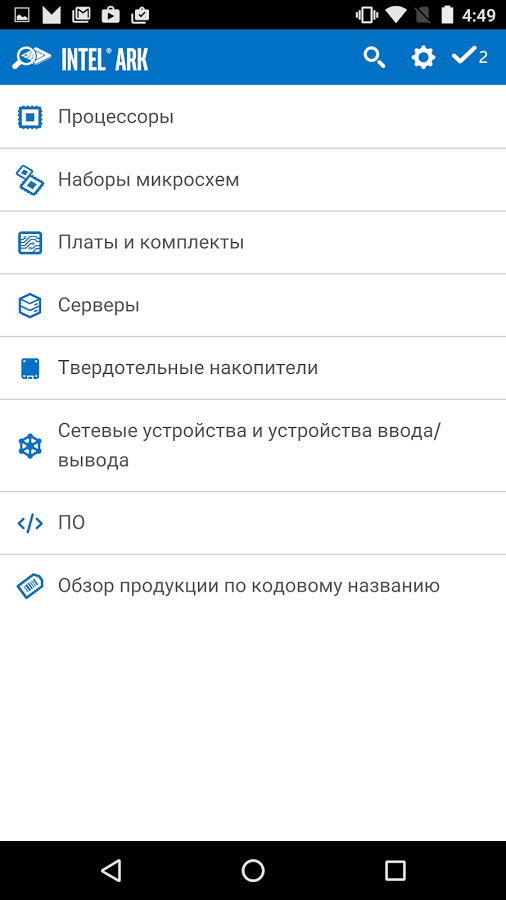
Task: Tap the Android home circle button
Action: point(253,870)
